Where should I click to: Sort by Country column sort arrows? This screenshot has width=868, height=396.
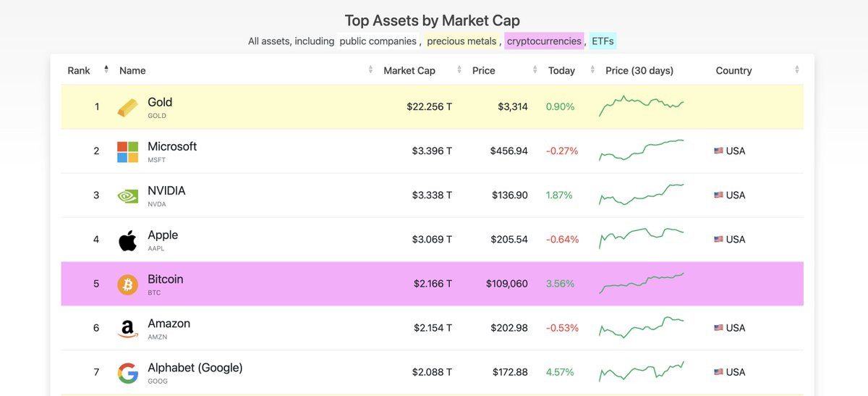796,69
